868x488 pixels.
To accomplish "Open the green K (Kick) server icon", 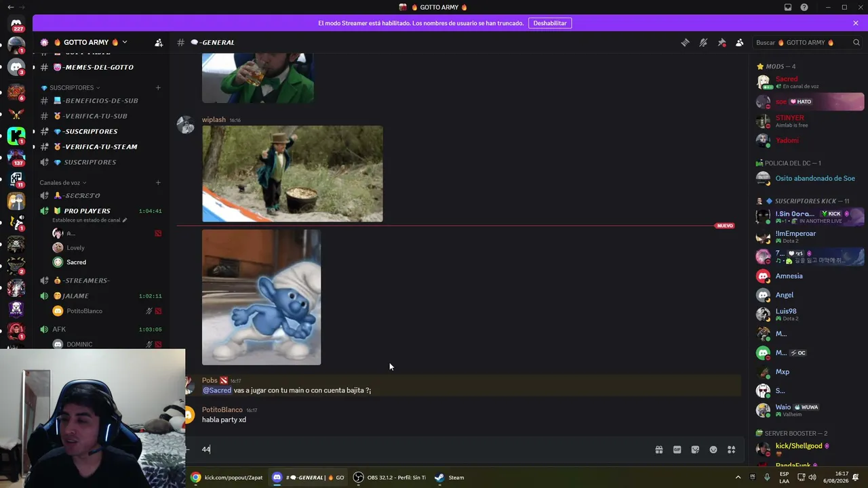I will 16,135.
